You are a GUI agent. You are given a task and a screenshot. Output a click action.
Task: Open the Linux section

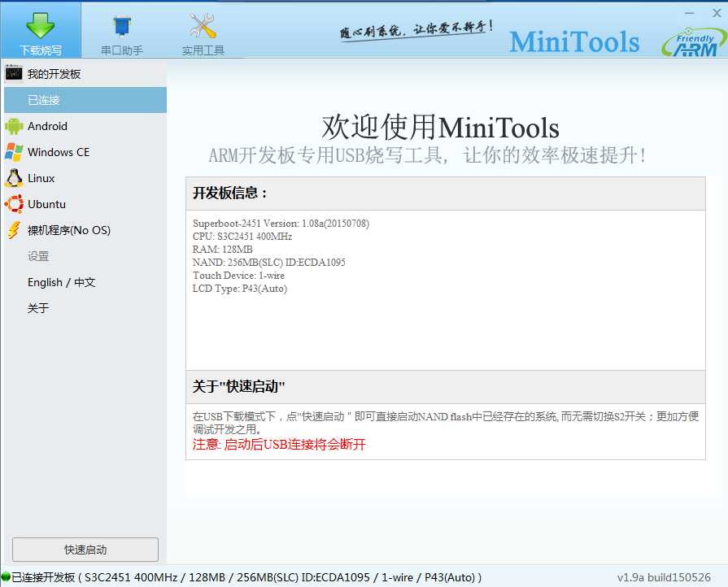pyautogui.click(x=85, y=178)
